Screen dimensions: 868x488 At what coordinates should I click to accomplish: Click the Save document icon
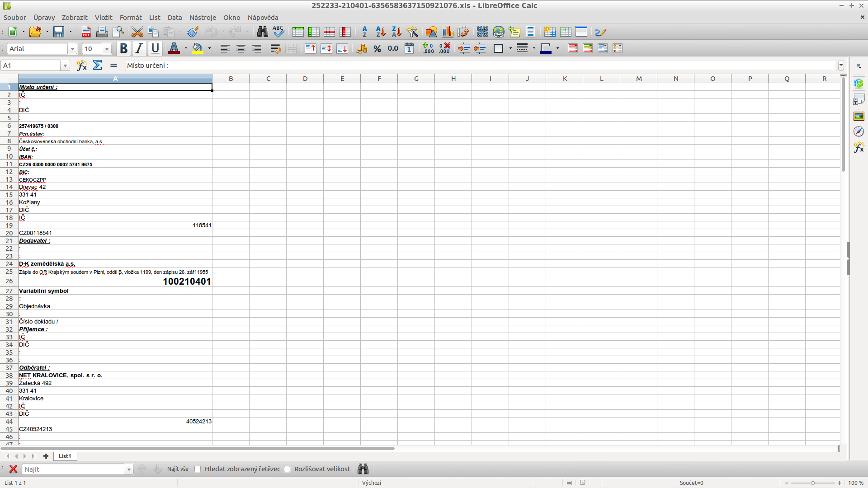[x=59, y=32]
